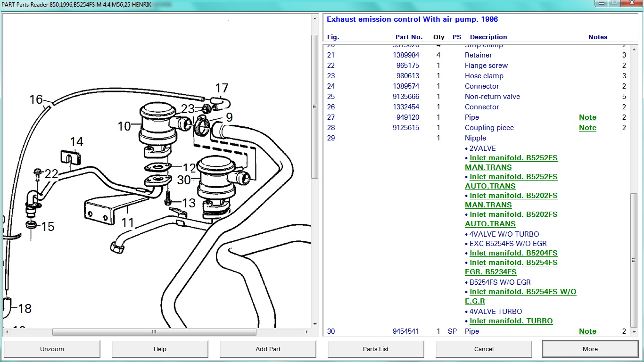Click part number 16 in the diagram
The height and width of the screenshot is (362, 644).
[x=36, y=99]
